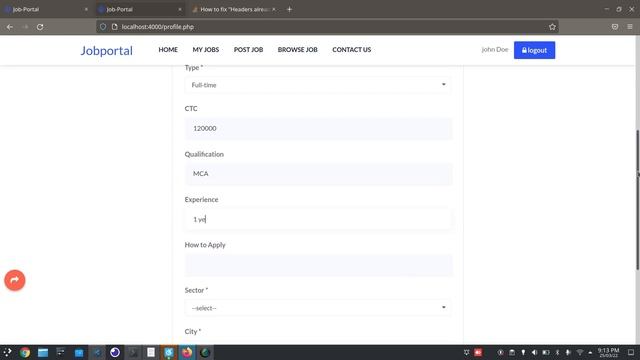
Task: Open the Wi-Fi network tray icon
Action: click(x=580, y=352)
